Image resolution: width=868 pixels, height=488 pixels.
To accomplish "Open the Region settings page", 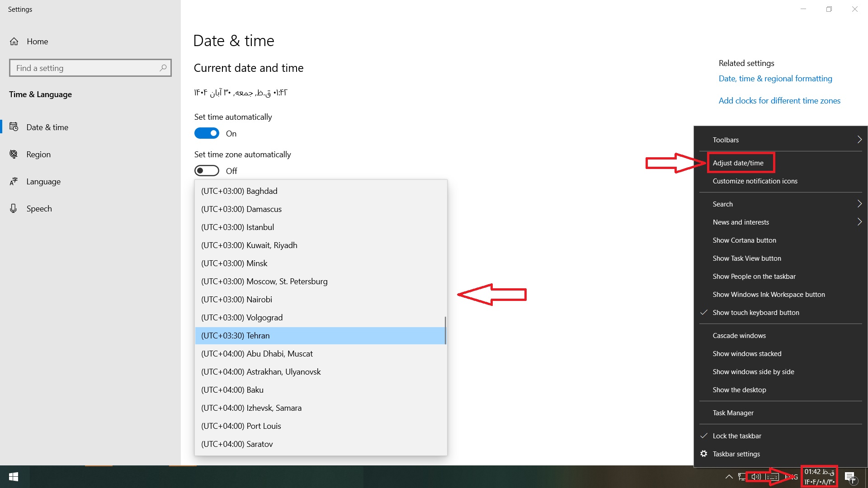I will pyautogui.click(x=38, y=155).
